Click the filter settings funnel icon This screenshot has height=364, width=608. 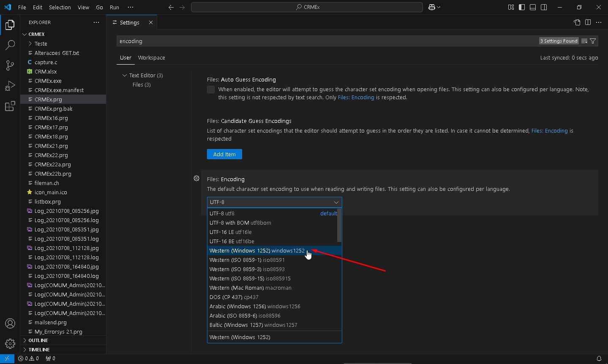point(593,41)
